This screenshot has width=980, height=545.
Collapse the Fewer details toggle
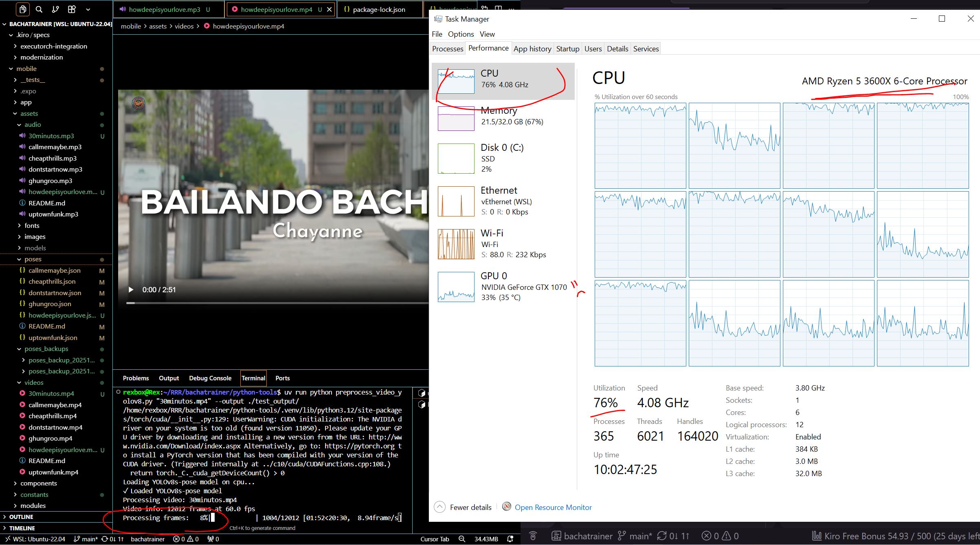[439, 507]
